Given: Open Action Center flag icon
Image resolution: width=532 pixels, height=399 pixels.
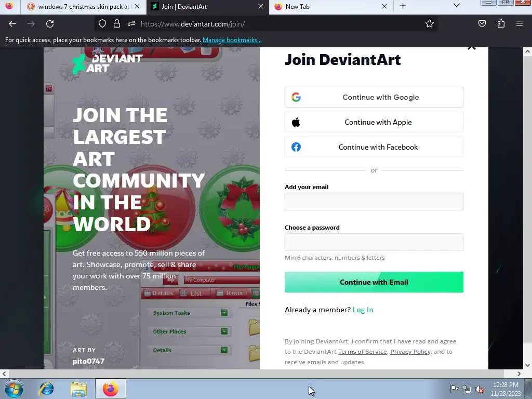Looking at the screenshot, I should coord(454,389).
